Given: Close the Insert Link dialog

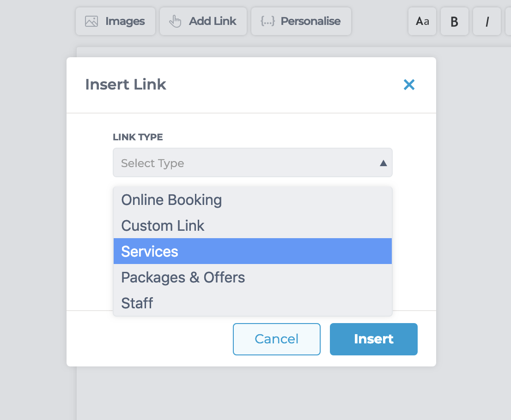Looking at the screenshot, I should pos(409,84).
